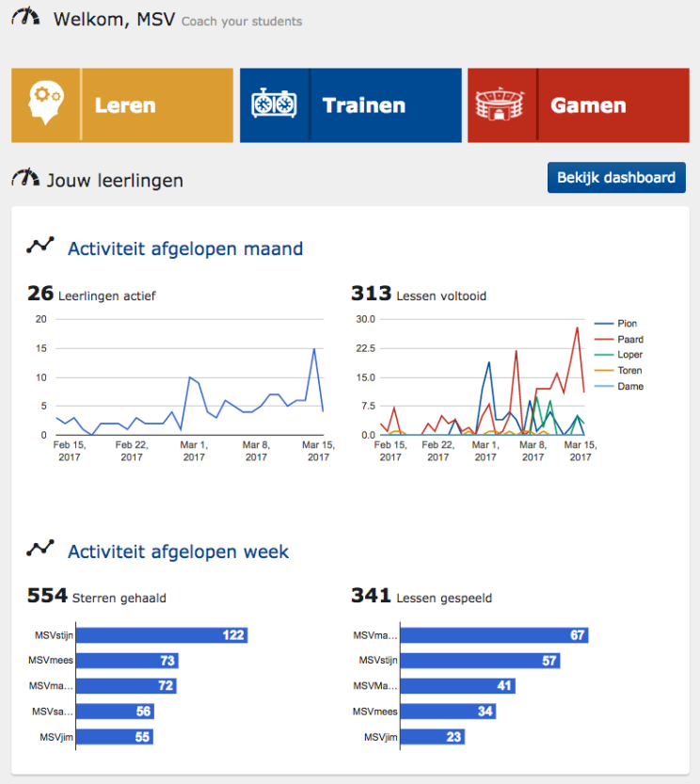Click the Bekijk dashboard button
The height and width of the screenshot is (784, 700).
(616, 178)
